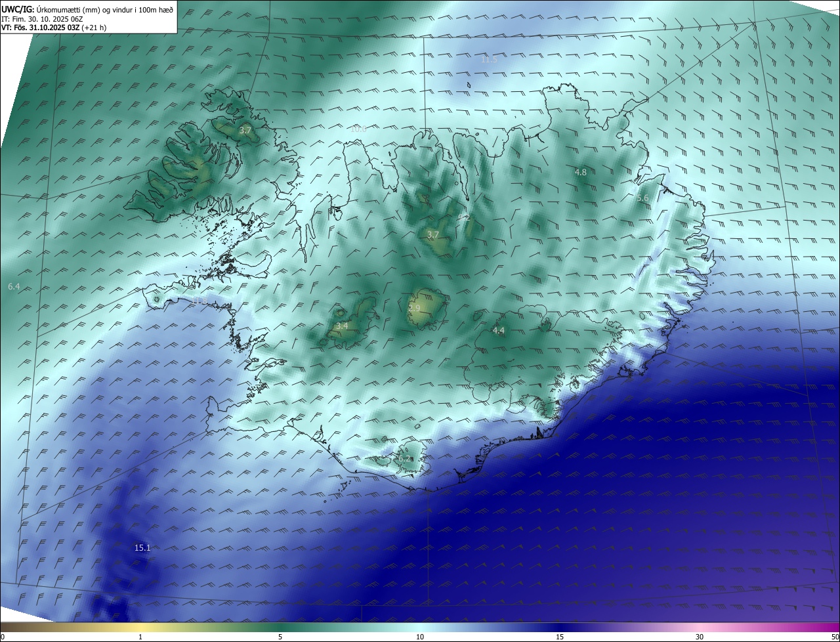This screenshot has height=642, width=840.
Task: Click the color scale label 50
Action: coord(835,637)
